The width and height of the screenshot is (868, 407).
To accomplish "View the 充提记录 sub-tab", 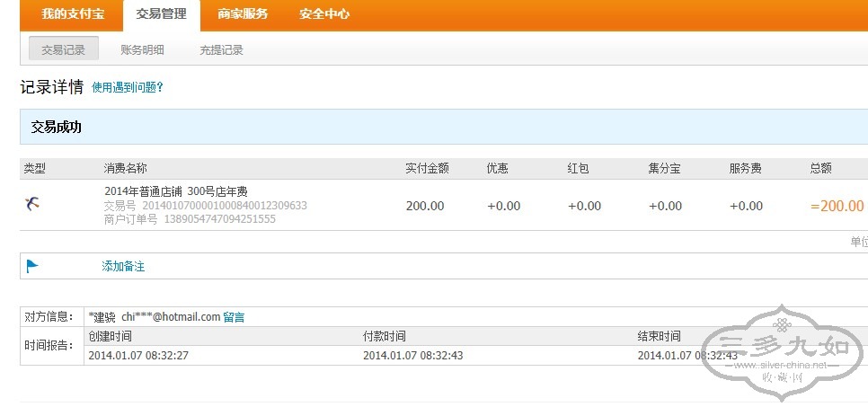I will pos(221,50).
